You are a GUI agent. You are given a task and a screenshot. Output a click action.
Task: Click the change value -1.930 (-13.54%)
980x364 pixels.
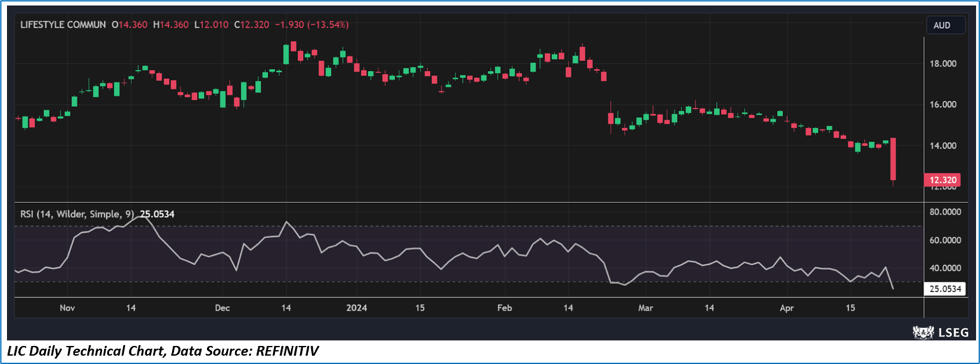pos(312,24)
